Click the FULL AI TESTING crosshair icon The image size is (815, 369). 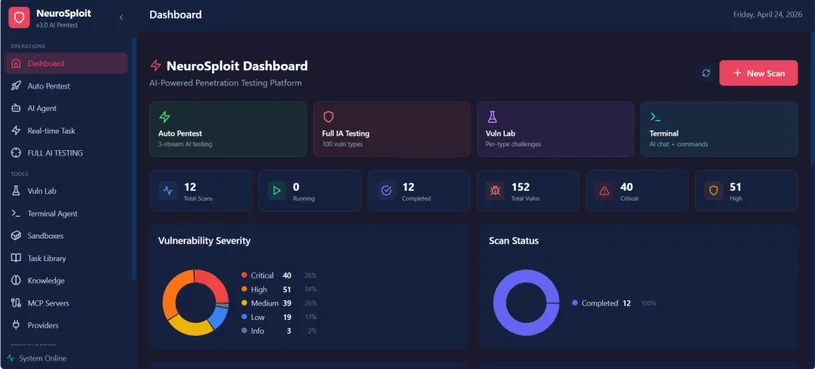tap(16, 153)
